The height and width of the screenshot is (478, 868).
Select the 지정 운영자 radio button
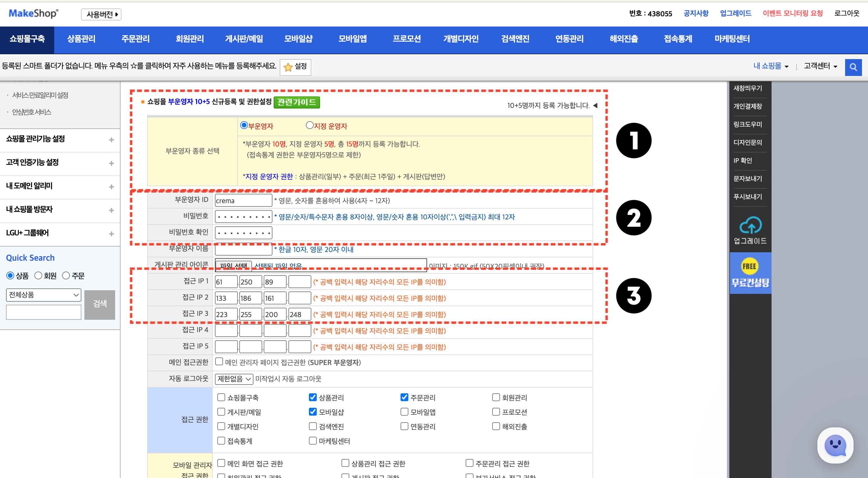coord(310,125)
